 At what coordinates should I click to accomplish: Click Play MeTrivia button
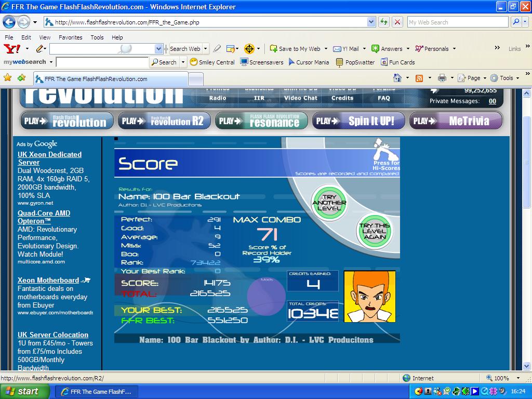(456, 121)
